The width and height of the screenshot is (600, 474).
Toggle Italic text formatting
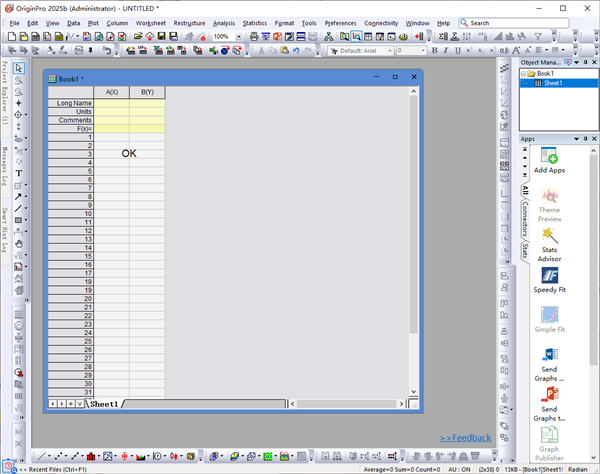click(446, 50)
